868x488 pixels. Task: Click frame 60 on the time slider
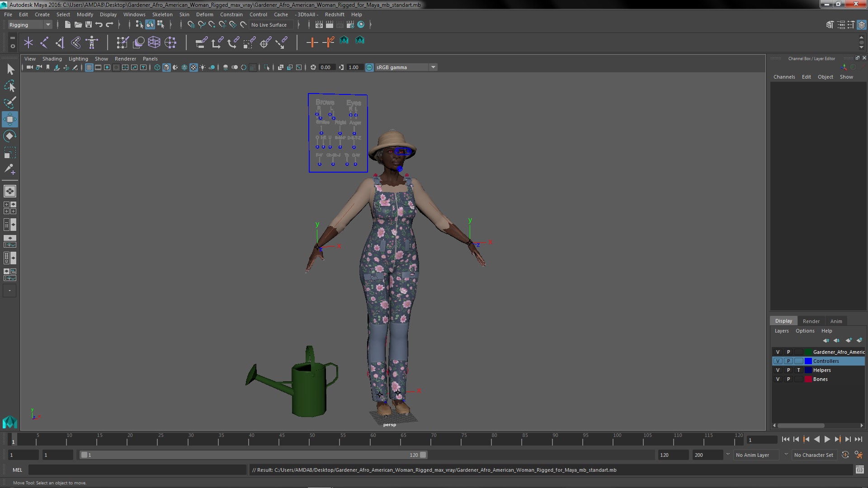tap(373, 439)
